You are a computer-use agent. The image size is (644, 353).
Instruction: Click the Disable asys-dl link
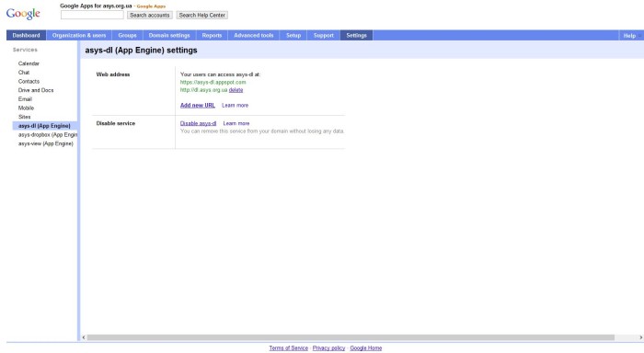(198, 123)
